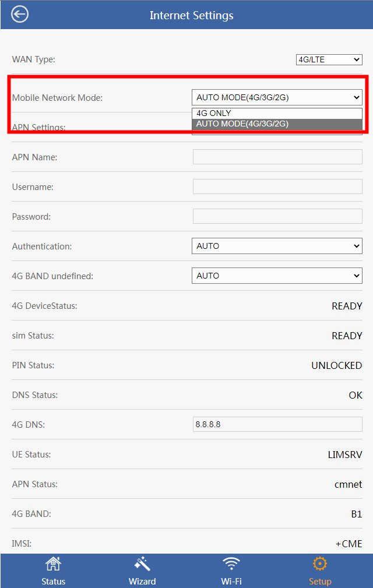Screen dimensions: 373x588
Task: Click the Setup gear icon
Action: pos(320,564)
